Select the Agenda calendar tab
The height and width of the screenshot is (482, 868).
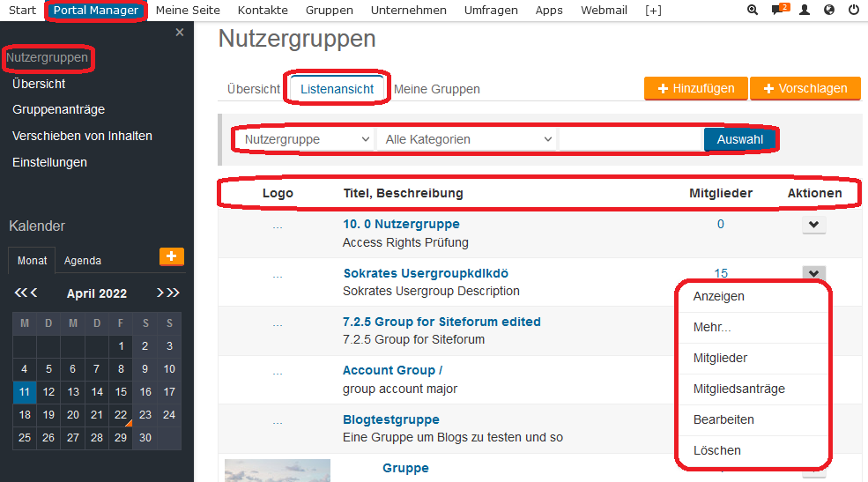tap(83, 261)
